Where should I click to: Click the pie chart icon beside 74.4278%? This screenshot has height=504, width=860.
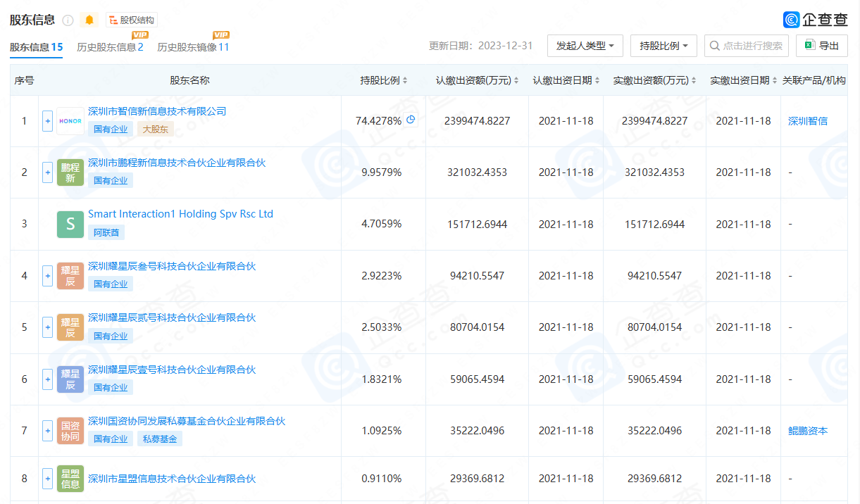click(411, 120)
